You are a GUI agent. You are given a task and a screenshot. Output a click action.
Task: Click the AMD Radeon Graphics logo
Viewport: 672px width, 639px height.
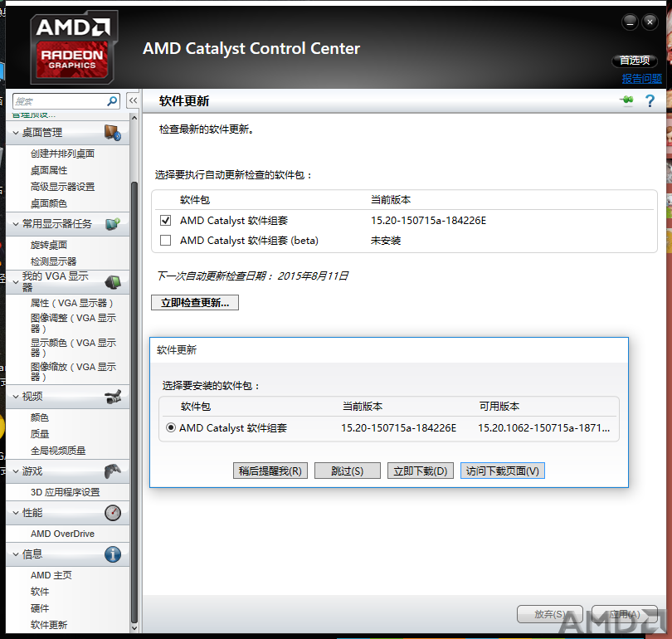point(74,47)
